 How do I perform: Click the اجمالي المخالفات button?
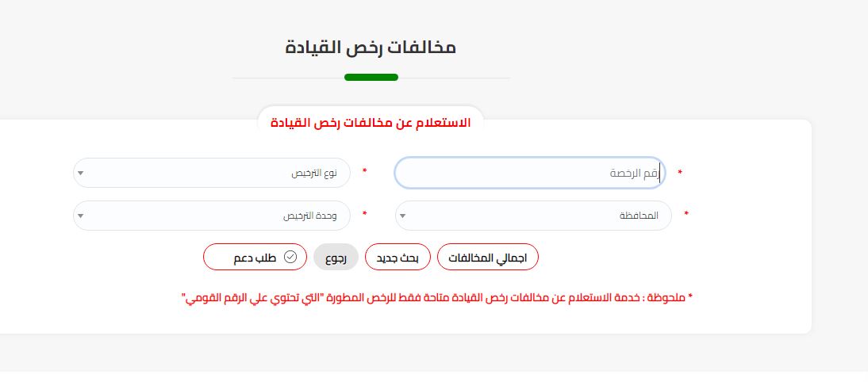[488, 257]
